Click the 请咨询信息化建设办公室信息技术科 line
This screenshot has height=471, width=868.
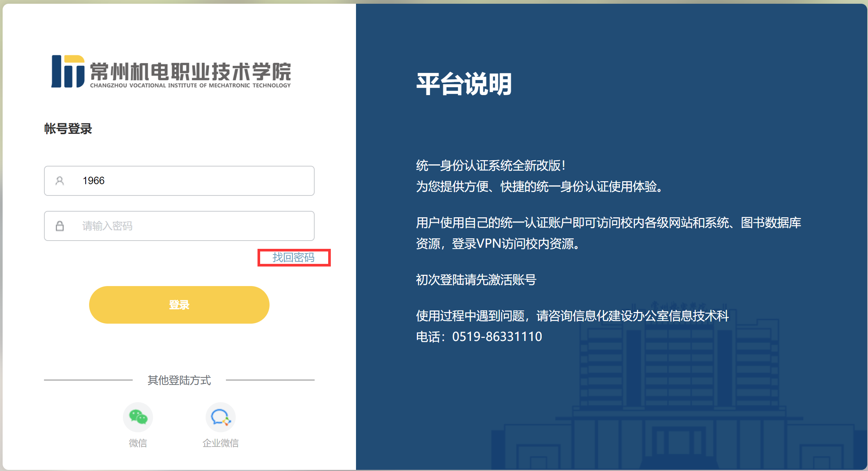(x=632, y=316)
